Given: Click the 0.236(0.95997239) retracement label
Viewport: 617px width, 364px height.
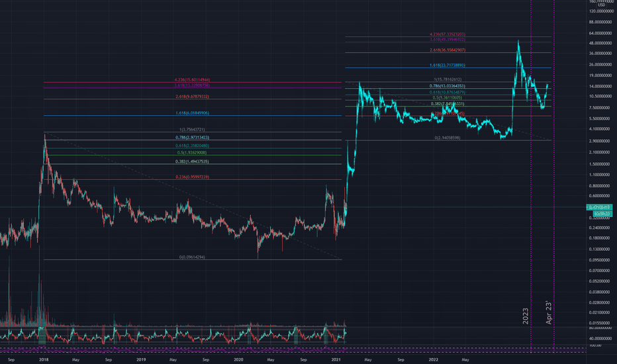Looking at the screenshot, I should pos(192,177).
